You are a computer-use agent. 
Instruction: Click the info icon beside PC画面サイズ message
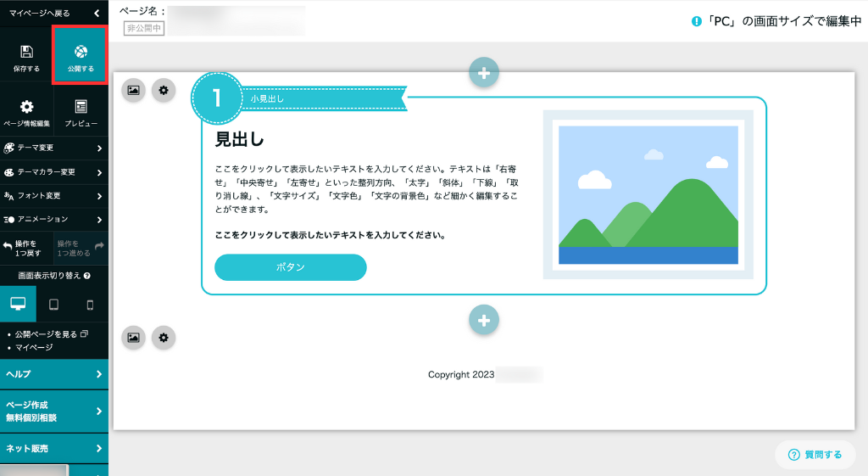point(697,21)
